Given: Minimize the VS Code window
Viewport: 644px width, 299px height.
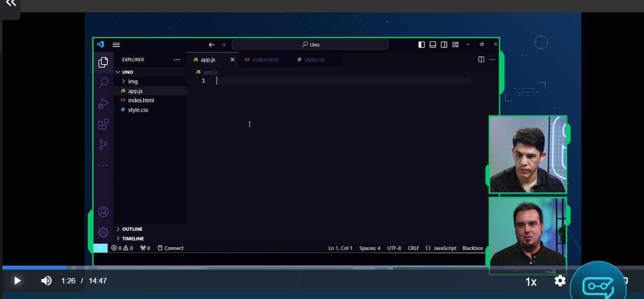Looking at the screenshot, I should click(468, 45).
